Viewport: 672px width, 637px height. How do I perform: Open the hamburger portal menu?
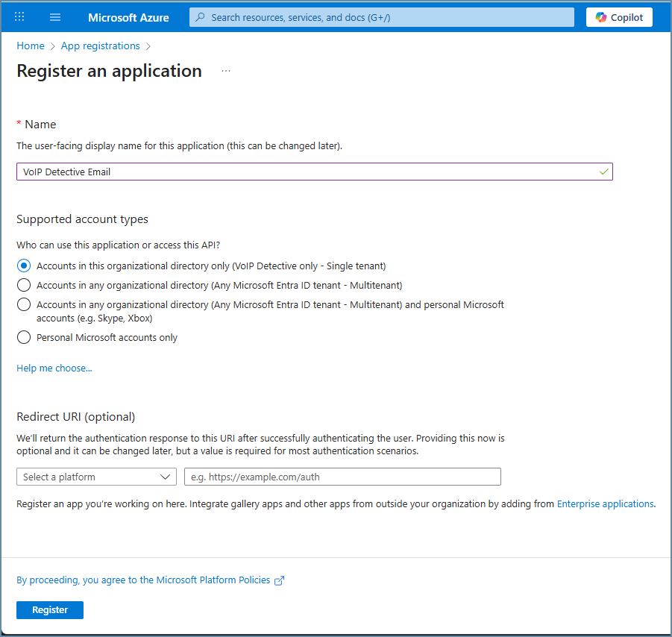(55, 17)
